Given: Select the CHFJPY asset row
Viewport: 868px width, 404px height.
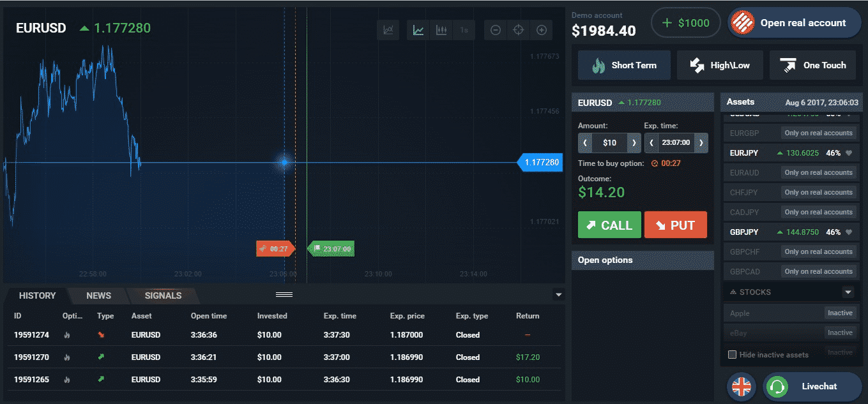Looking at the screenshot, I should click(791, 192).
